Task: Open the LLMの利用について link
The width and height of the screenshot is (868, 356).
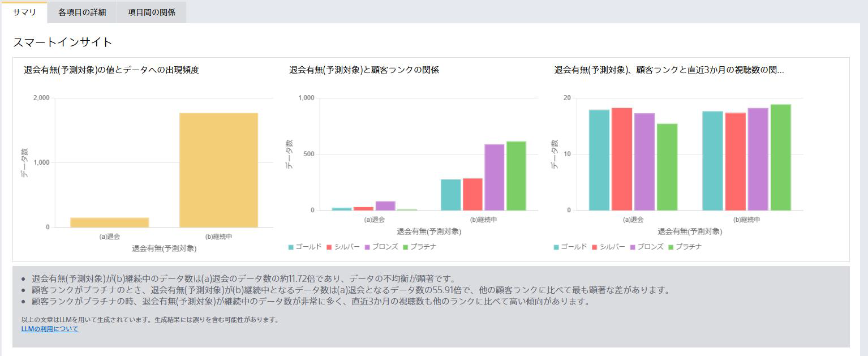Action: [49, 328]
